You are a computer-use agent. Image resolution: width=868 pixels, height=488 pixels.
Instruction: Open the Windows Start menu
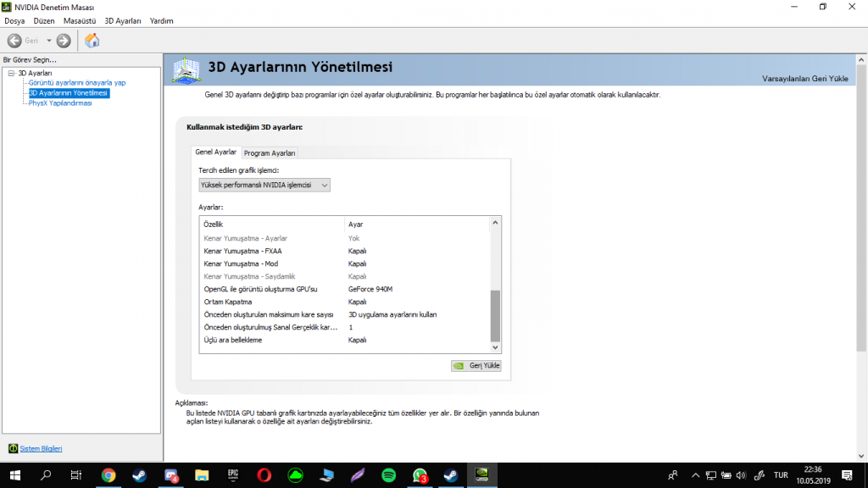coord(15,475)
